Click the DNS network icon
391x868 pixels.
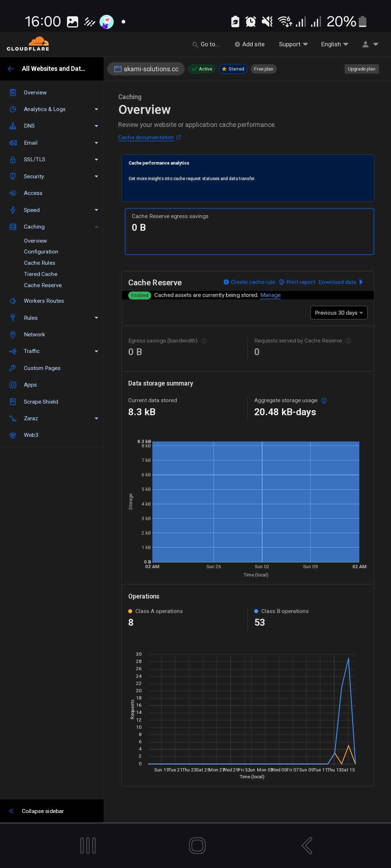(x=13, y=126)
